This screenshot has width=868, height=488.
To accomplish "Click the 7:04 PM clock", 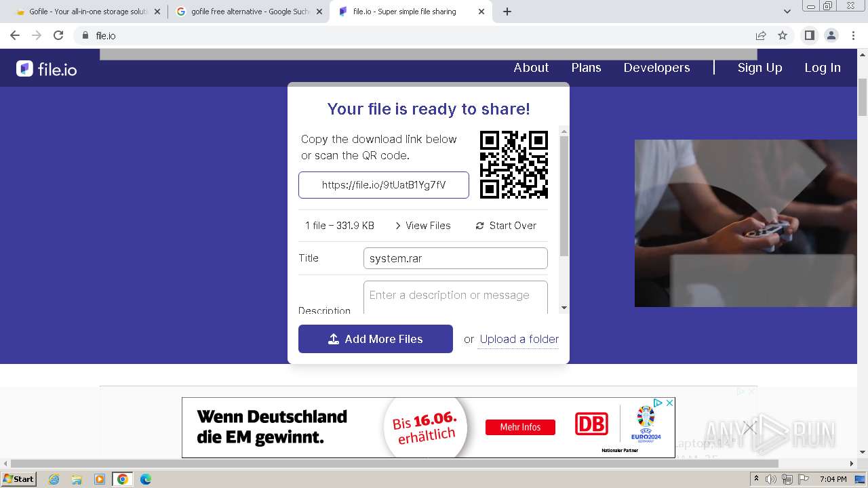I will coord(833,479).
